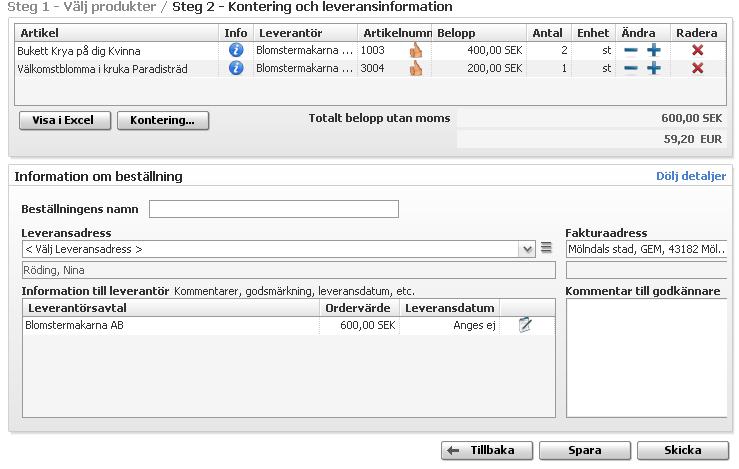Sort by Leverantör column header

pos(305,33)
